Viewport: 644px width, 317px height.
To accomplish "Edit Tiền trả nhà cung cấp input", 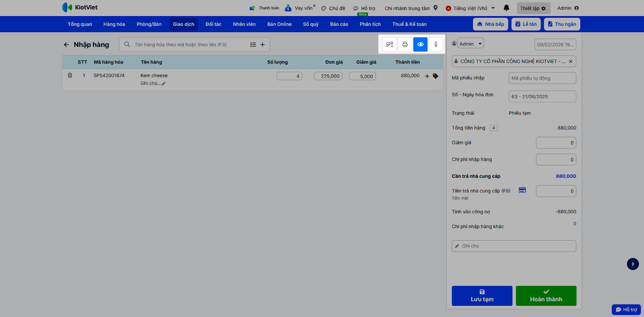I will click(x=556, y=191).
